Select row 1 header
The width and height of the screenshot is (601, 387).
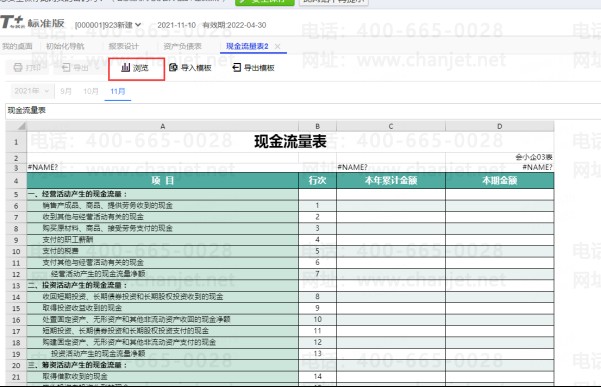[16, 142]
